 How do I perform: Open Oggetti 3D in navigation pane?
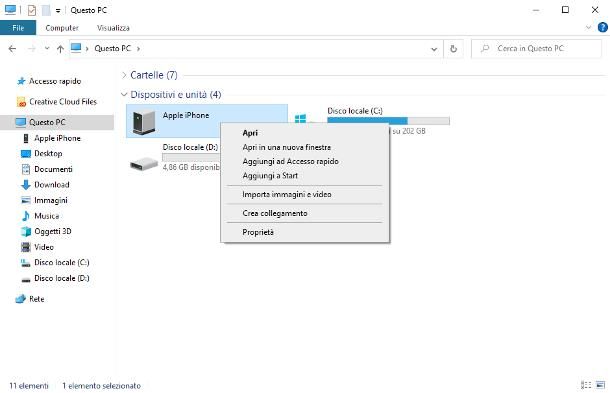(53, 231)
